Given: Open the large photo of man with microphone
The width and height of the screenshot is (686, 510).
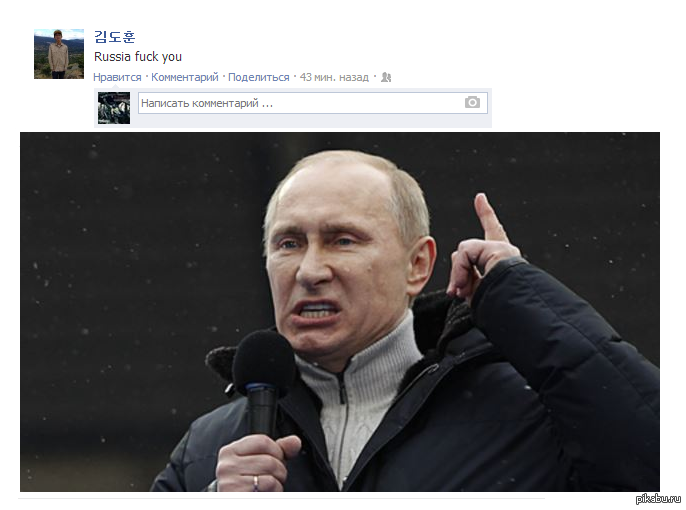Looking at the screenshot, I should pyautogui.click(x=340, y=312).
